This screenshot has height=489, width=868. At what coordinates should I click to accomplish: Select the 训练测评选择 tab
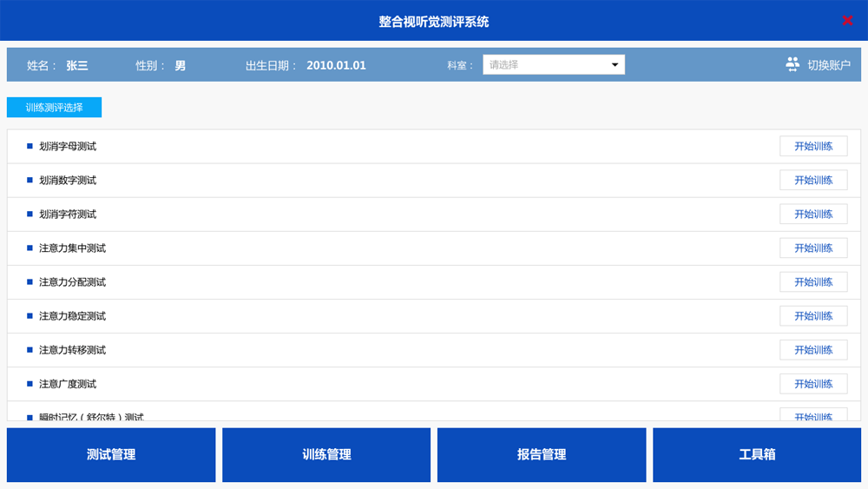click(54, 108)
